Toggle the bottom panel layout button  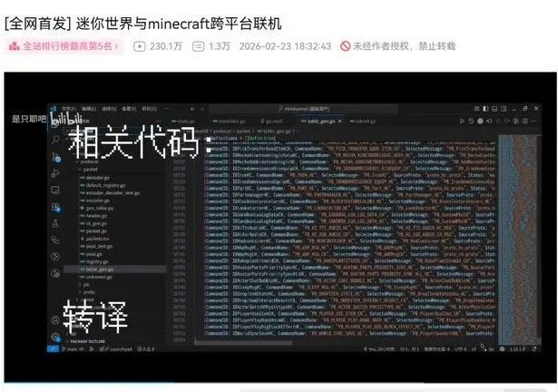494,109
